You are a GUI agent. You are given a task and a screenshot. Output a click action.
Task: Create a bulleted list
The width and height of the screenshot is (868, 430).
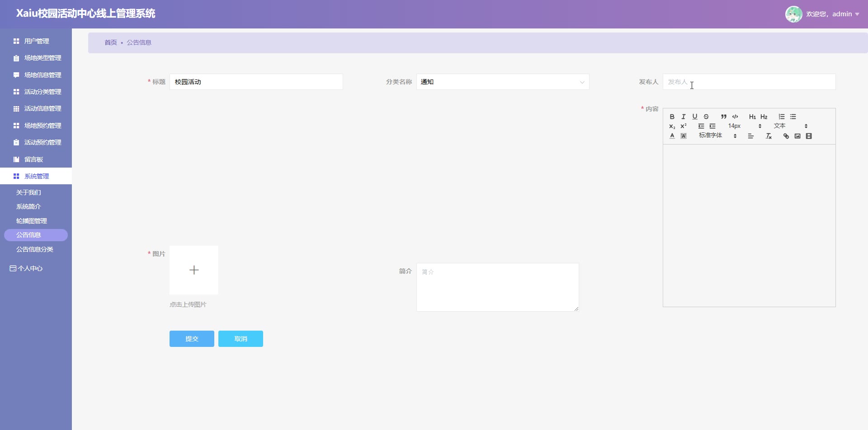[x=793, y=117]
